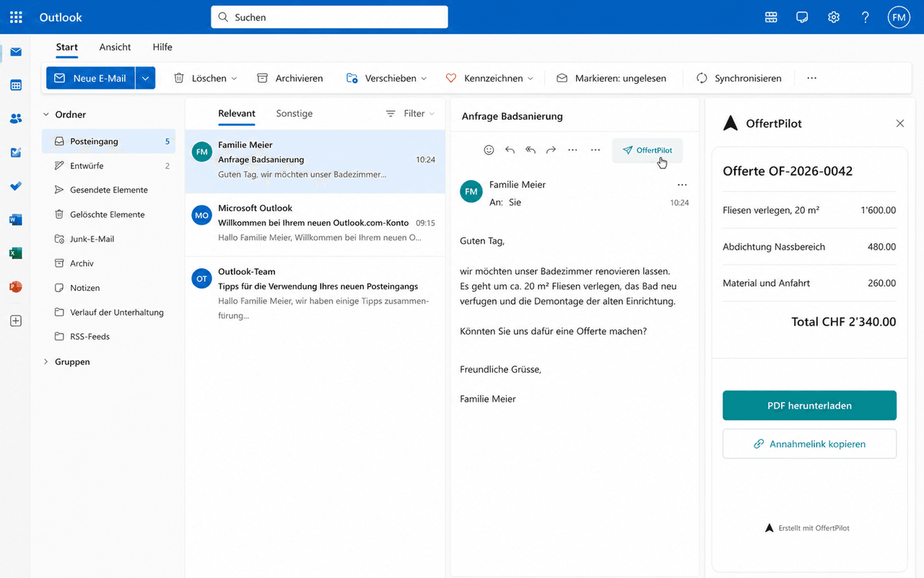Reply all to the email
Screen dimensions: 924x578
[x=531, y=150]
